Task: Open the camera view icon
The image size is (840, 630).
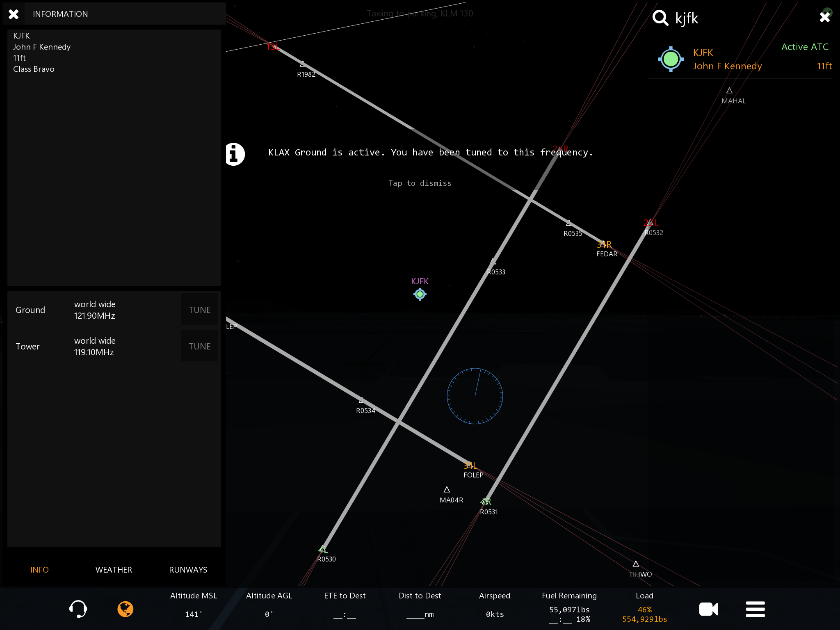Action: [x=708, y=609]
